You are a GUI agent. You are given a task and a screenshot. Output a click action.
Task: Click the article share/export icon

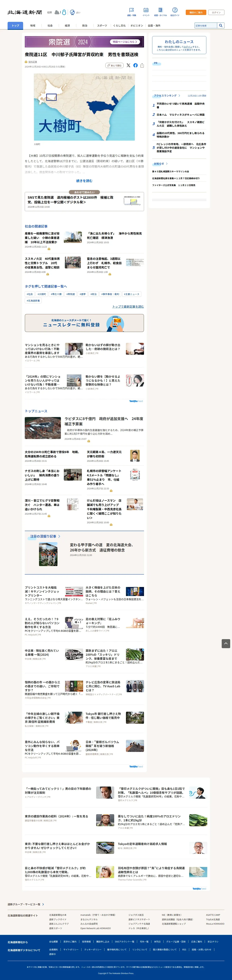pyautogui.click(x=142, y=66)
